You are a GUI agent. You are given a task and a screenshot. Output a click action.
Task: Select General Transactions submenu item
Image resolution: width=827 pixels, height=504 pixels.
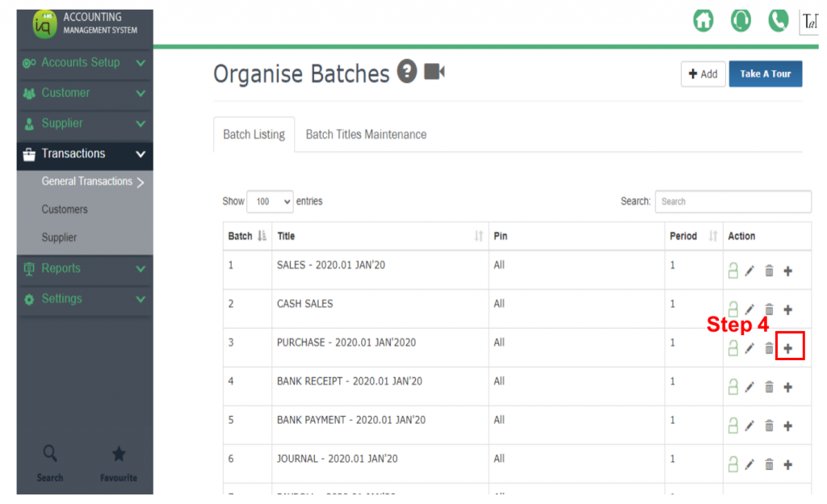pyautogui.click(x=87, y=182)
